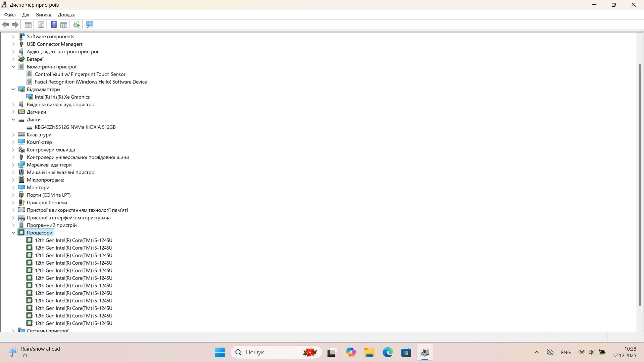
Task: Open the Вигляд menu
Action: coord(44,15)
